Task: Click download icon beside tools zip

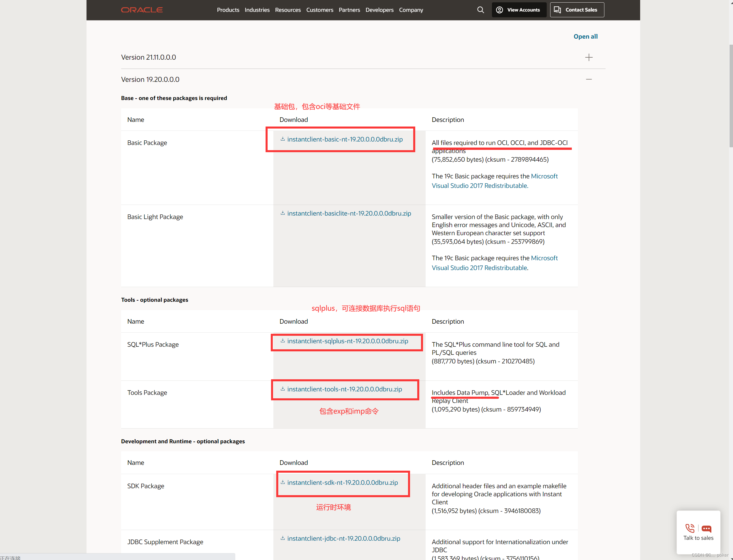Action: [283, 389]
